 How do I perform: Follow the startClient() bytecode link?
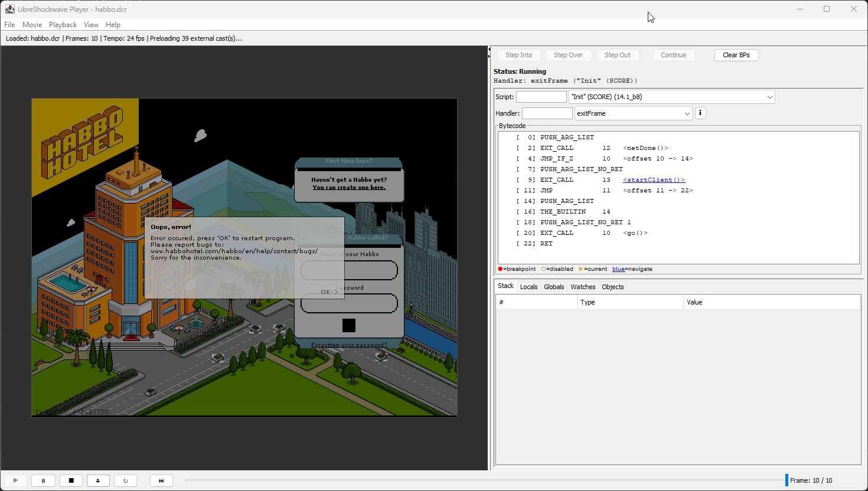point(654,180)
